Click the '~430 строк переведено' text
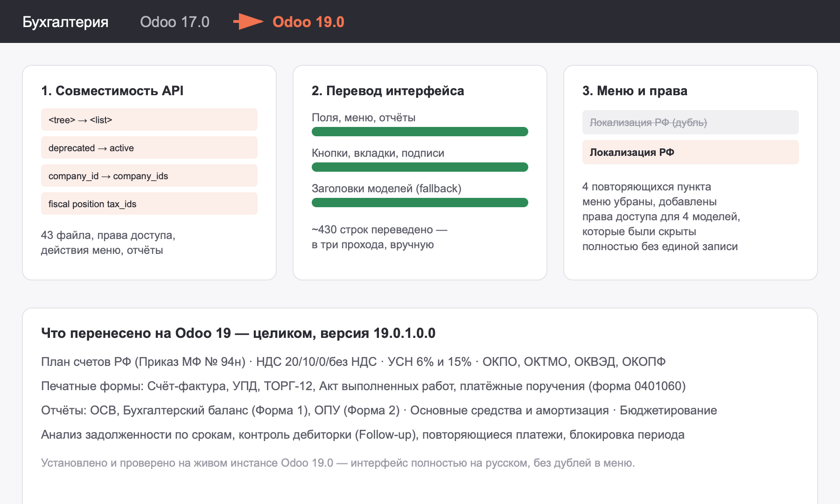 tap(379, 237)
